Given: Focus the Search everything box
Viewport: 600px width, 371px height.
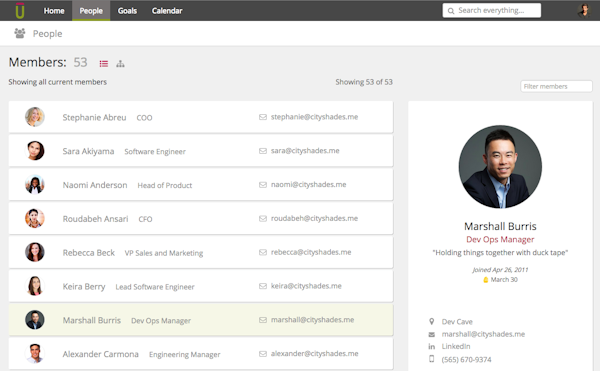Looking at the screenshot, I should [x=492, y=10].
